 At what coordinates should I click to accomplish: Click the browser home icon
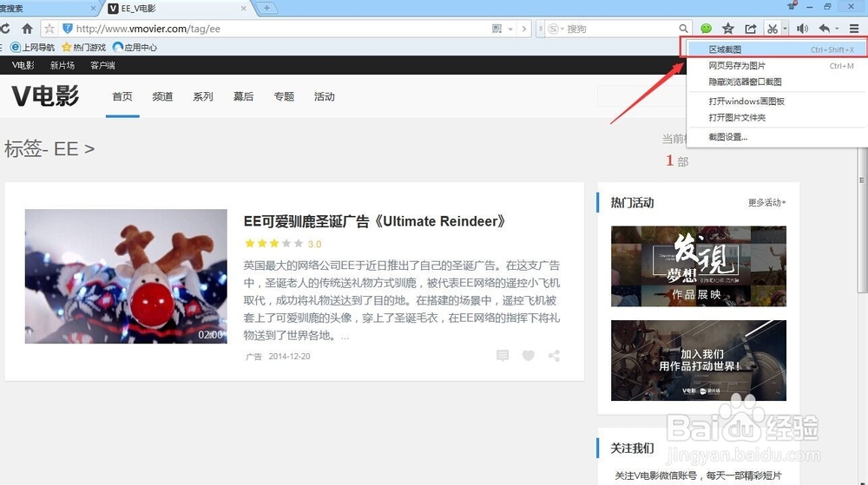point(27,29)
